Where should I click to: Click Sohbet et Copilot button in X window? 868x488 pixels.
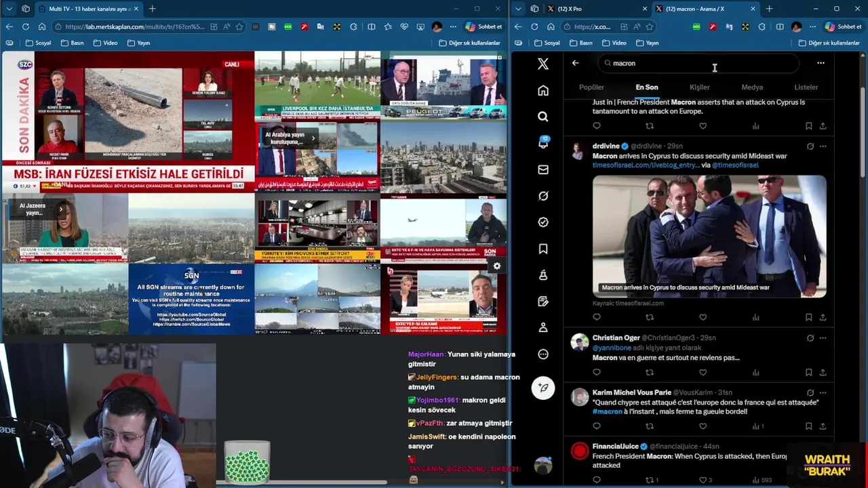tap(844, 26)
